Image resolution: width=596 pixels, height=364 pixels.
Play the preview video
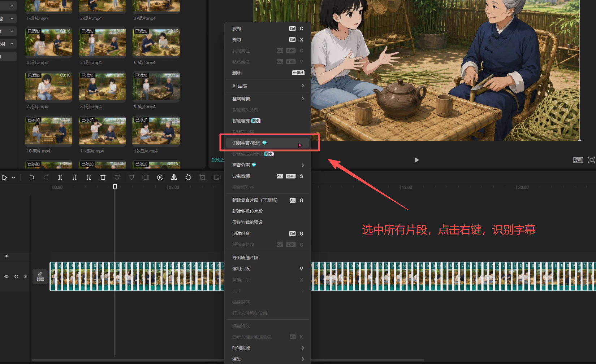click(x=416, y=160)
